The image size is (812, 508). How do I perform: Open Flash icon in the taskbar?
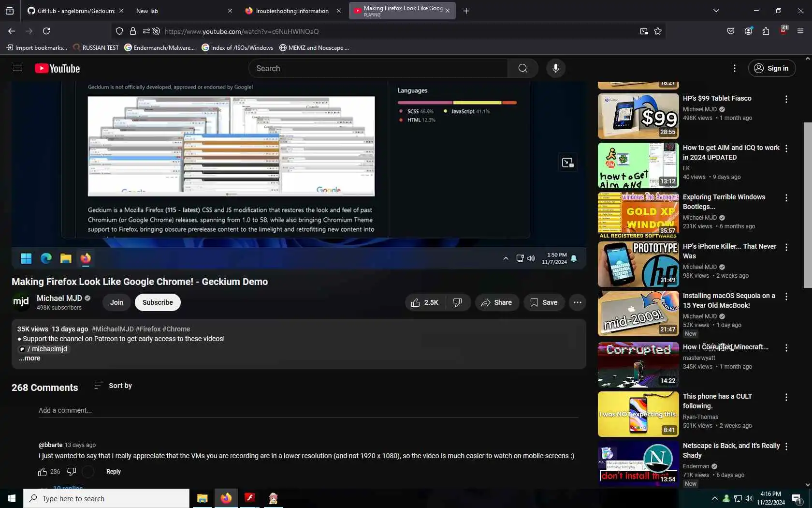tap(249, 498)
